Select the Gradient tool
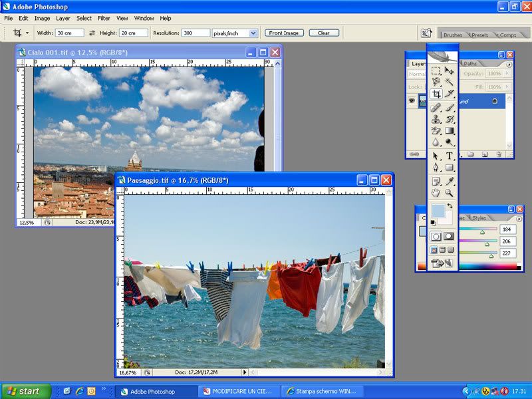This screenshot has height=399, width=532. coord(450,130)
